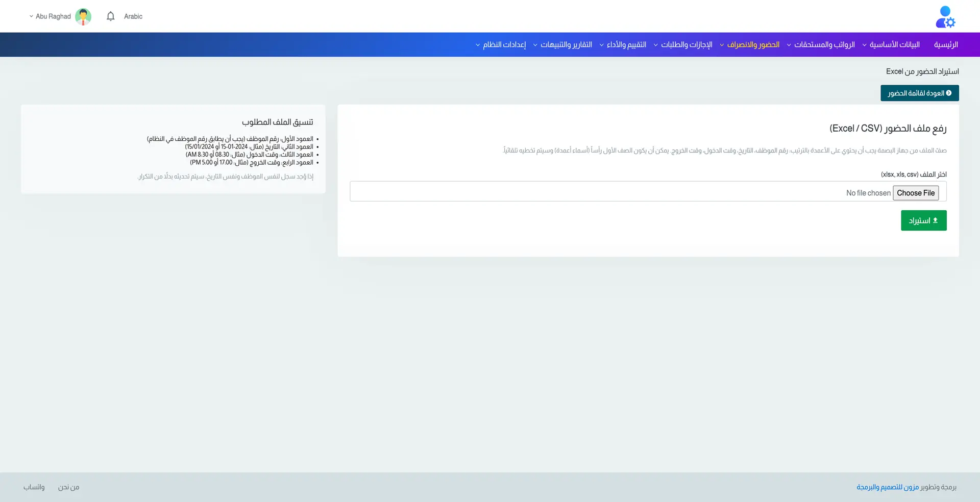The width and height of the screenshot is (980, 502).
Task: Click the العودة لقائمة الحضور back button
Action: 919,93
